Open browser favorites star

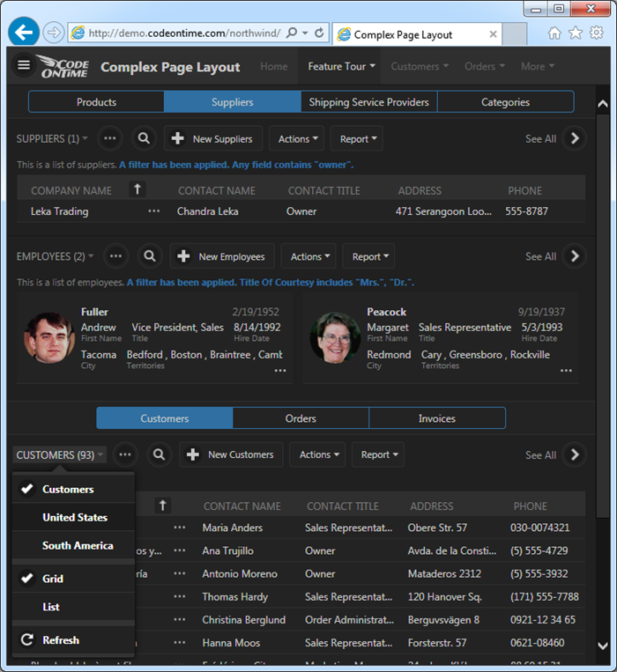coord(576,33)
